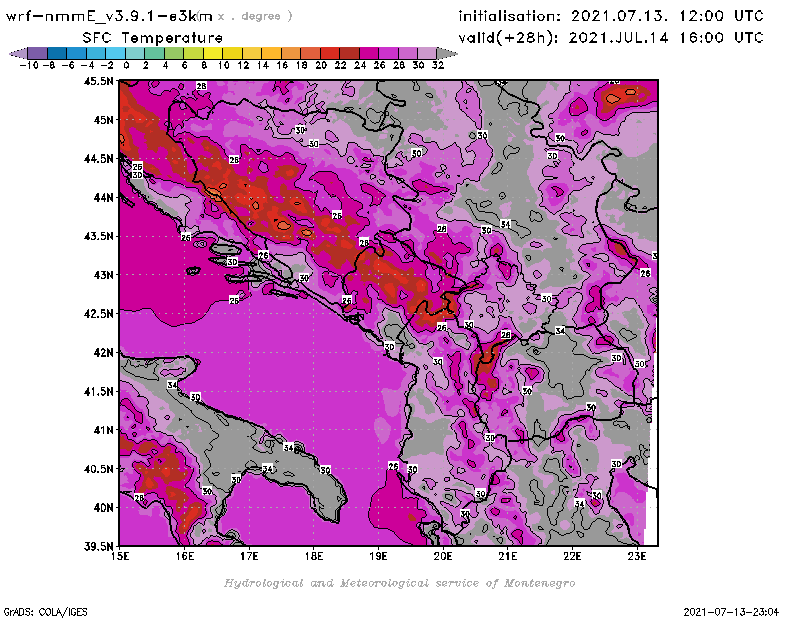Click the "39.5N" latitude label
The height and width of the screenshot is (618, 800).
click(x=98, y=547)
